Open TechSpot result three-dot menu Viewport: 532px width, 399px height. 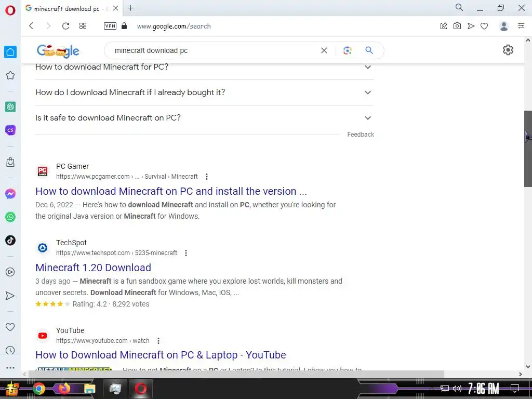pos(185,253)
